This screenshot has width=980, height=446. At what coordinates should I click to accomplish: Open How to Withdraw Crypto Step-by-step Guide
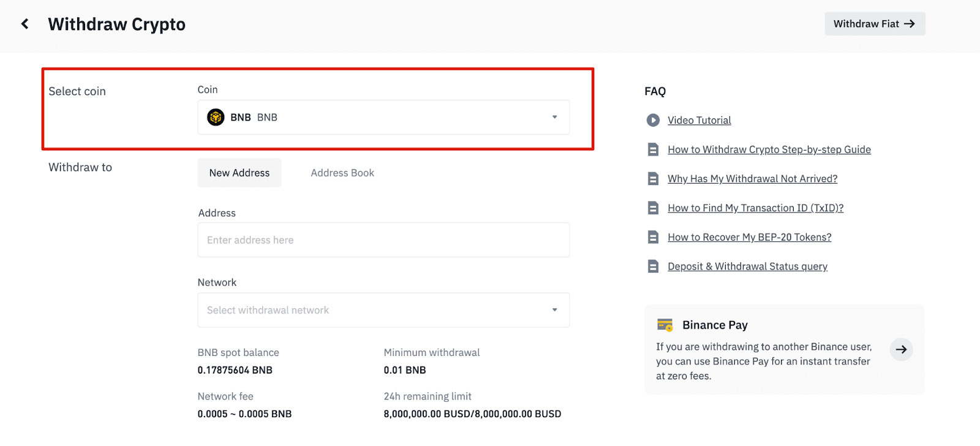[769, 149]
